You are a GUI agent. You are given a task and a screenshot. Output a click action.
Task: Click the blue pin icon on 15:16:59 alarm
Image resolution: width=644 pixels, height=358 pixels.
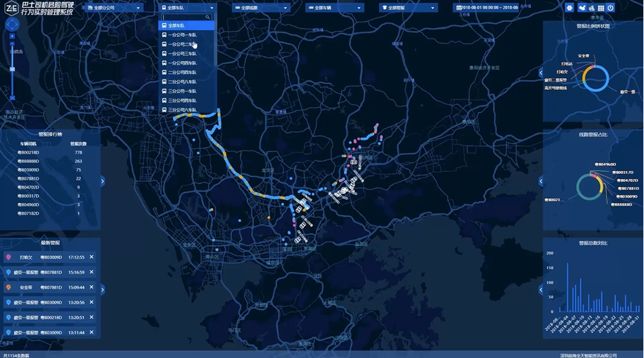coord(8,272)
